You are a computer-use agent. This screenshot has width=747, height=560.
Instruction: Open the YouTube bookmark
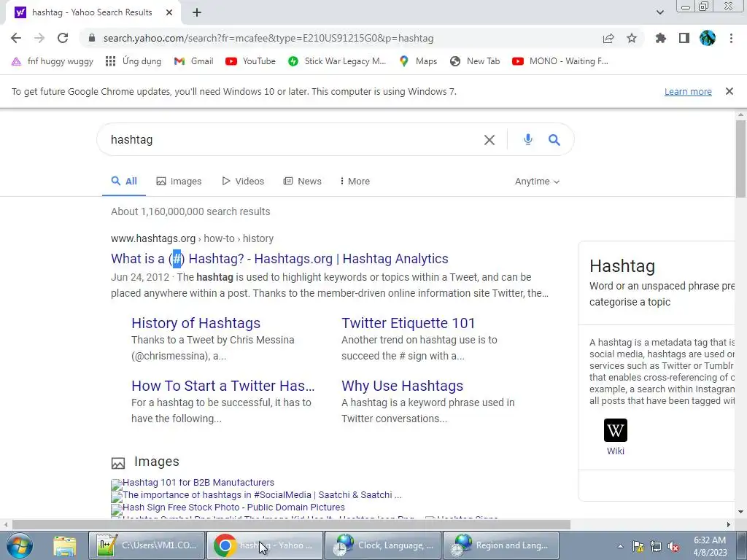click(251, 61)
